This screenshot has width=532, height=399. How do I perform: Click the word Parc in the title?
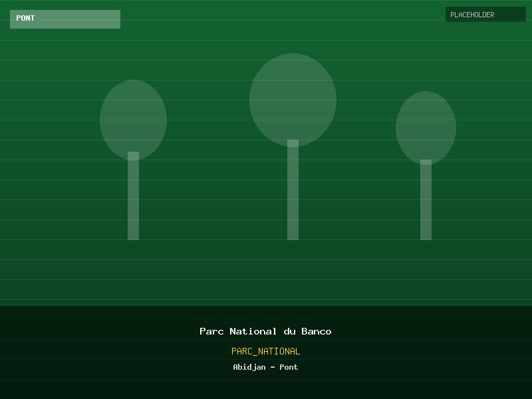211,331
